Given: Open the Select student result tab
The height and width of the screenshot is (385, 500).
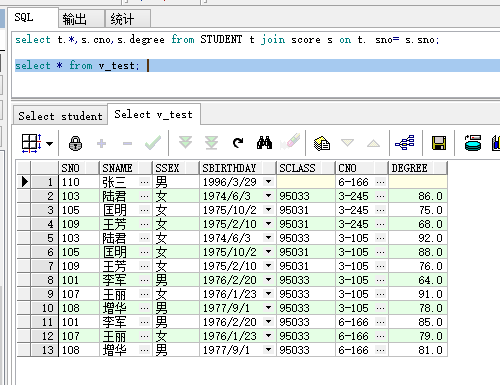Looking at the screenshot, I should click(x=60, y=116).
